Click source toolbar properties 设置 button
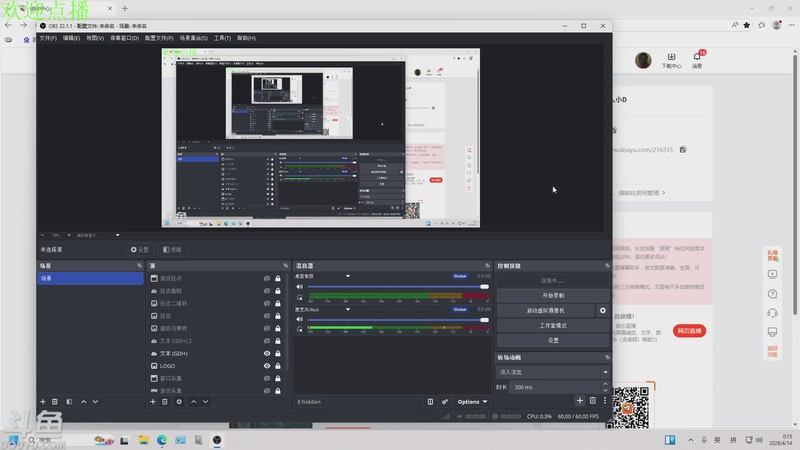The width and height of the screenshot is (800, 450). click(x=140, y=249)
